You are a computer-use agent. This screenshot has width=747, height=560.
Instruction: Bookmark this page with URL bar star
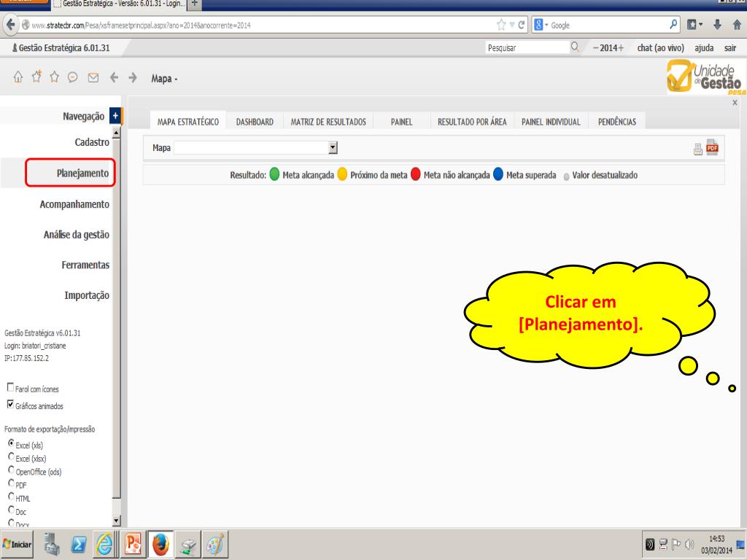click(x=500, y=25)
